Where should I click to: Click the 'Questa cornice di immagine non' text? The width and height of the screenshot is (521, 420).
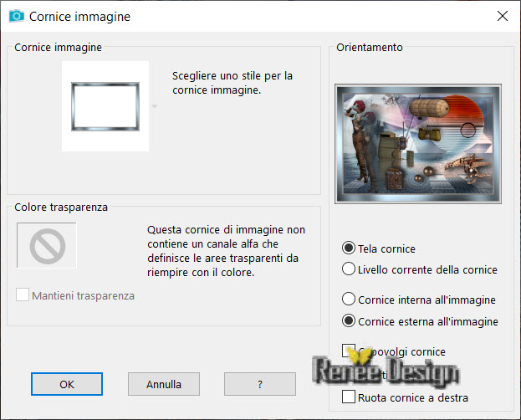[x=227, y=230]
